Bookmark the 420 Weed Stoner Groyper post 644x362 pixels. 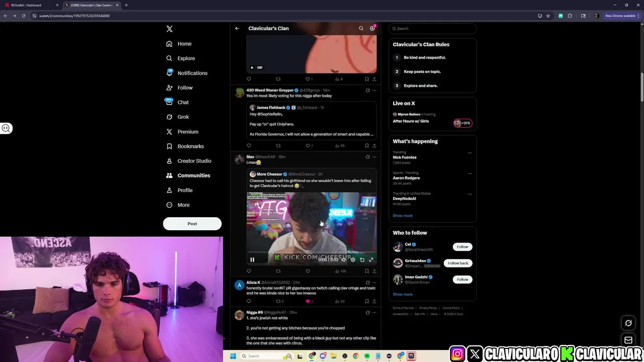point(367,146)
